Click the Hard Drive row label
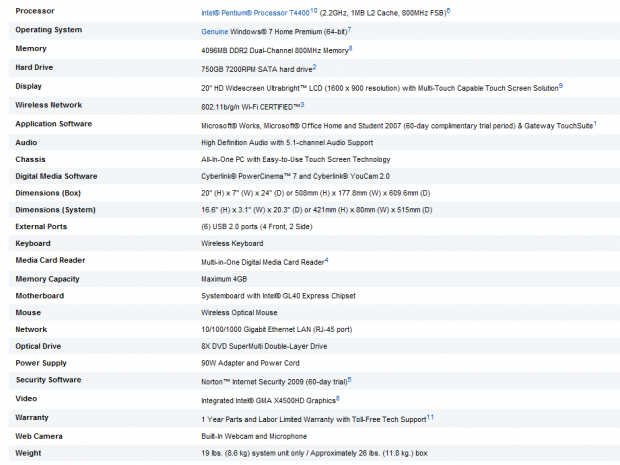Viewport: 620px width, 465px height. 34,68
